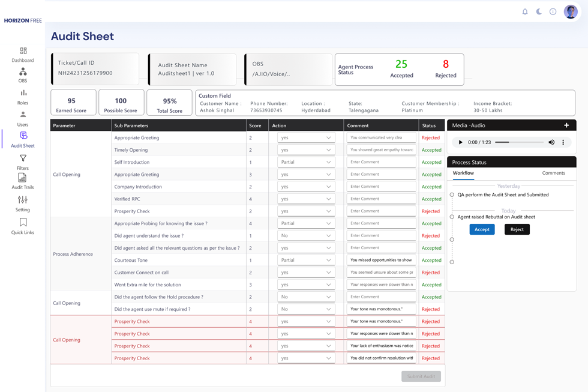Add media with the plus icon
588x392 pixels.
(x=566, y=125)
